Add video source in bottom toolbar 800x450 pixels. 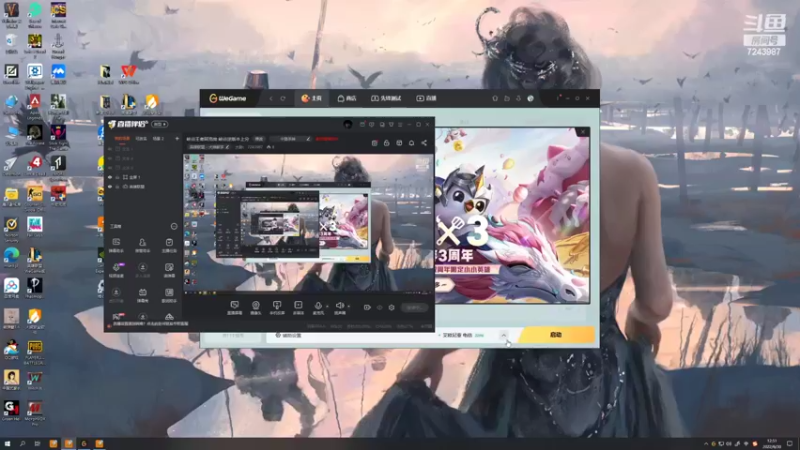[x=298, y=307]
